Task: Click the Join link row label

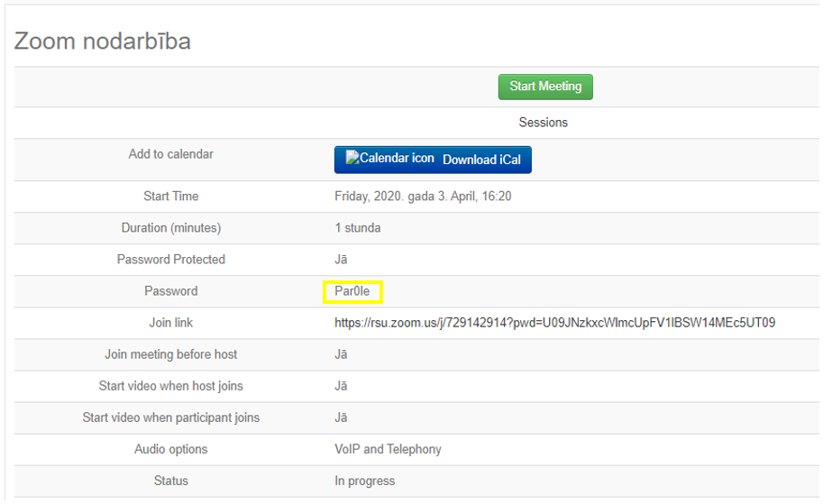Action: (x=171, y=323)
